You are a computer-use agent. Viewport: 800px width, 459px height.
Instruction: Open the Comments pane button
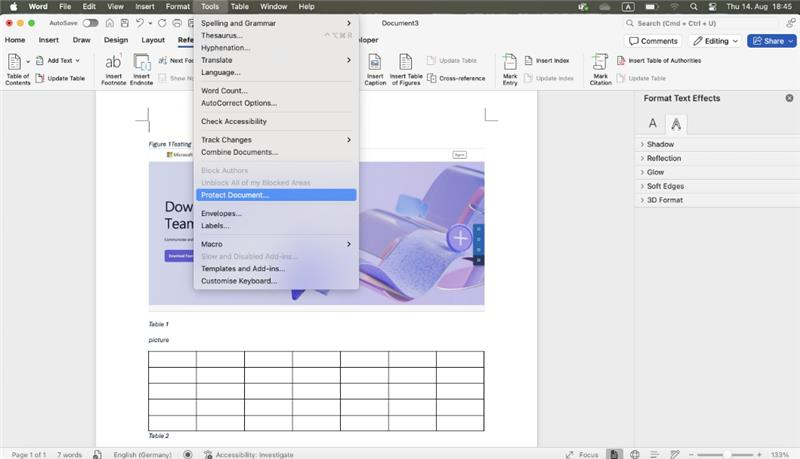[x=653, y=41]
